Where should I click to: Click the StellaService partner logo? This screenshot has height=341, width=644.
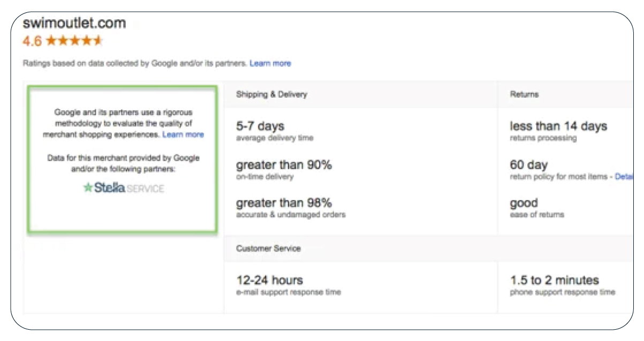point(124,188)
